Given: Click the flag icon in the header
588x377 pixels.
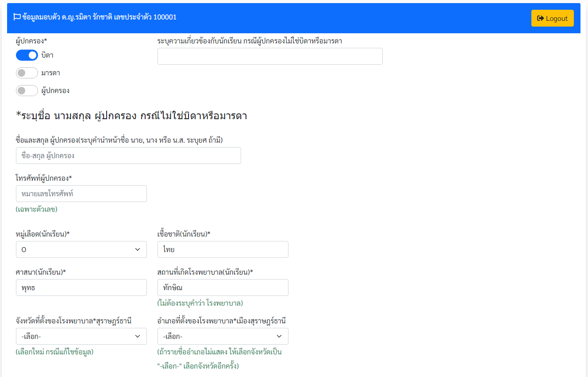Looking at the screenshot, I should [x=17, y=17].
